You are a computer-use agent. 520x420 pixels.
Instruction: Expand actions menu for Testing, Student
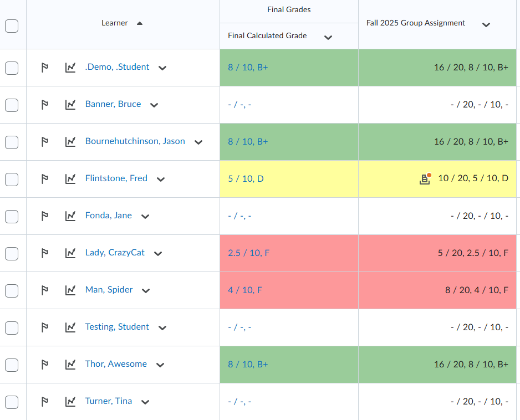162,328
